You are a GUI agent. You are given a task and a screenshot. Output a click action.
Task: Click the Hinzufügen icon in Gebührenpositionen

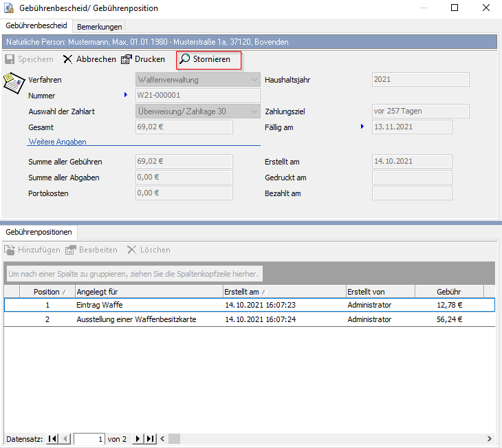click(10, 250)
